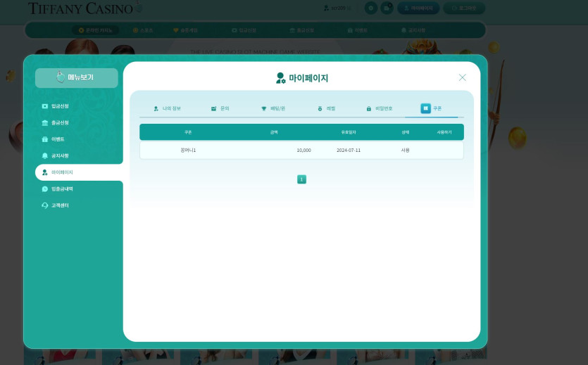588x365 pixels.
Task: Click the 비밀번호 lock icon
Action: [369, 109]
